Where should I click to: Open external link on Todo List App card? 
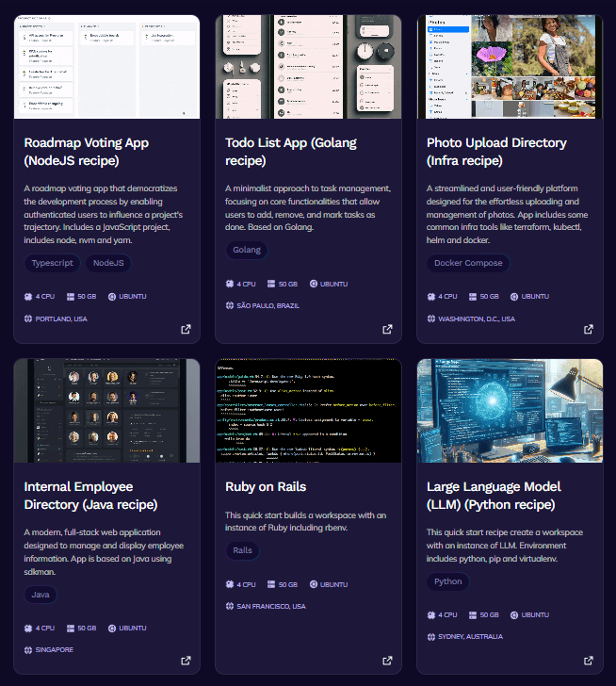coord(387,329)
